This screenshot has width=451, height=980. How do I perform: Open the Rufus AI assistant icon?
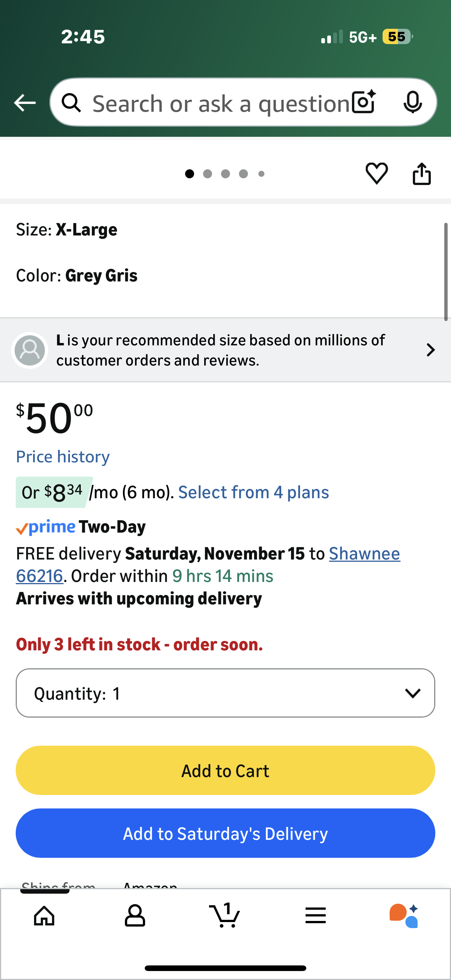click(x=404, y=916)
